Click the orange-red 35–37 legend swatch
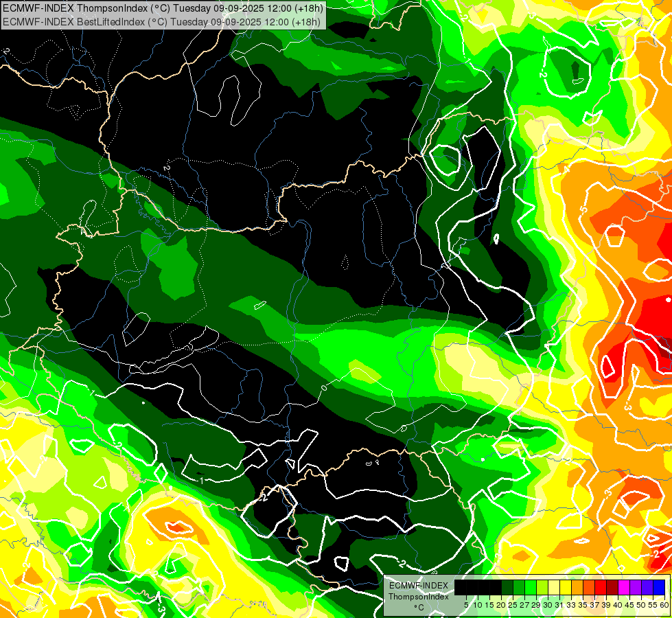This screenshot has width=672, height=618. coord(589,587)
